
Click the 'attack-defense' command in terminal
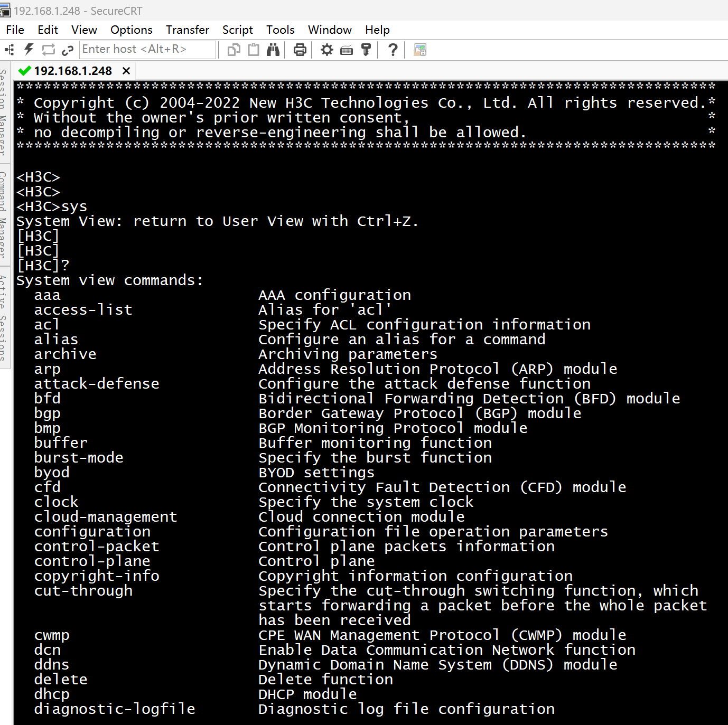pos(97,383)
